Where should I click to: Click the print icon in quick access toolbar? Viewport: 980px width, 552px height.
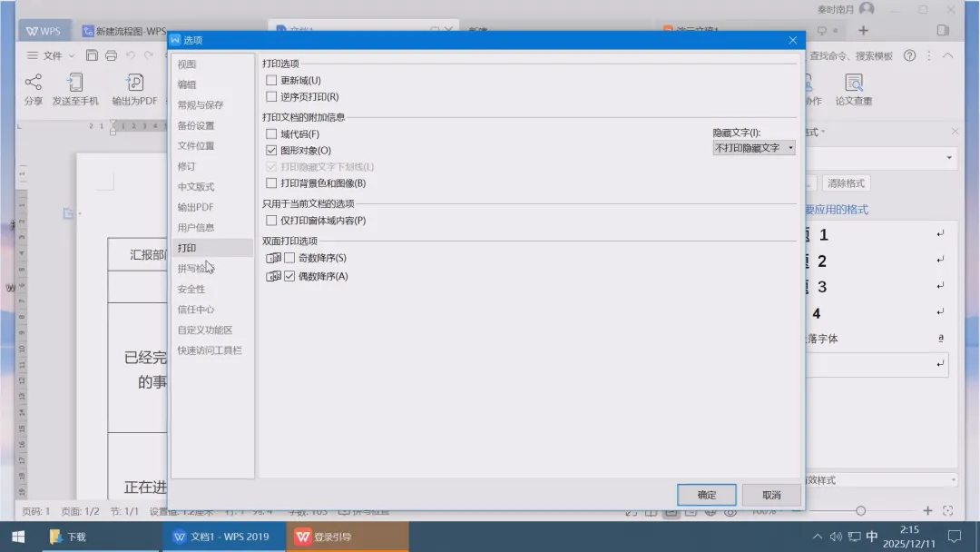point(112,55)
